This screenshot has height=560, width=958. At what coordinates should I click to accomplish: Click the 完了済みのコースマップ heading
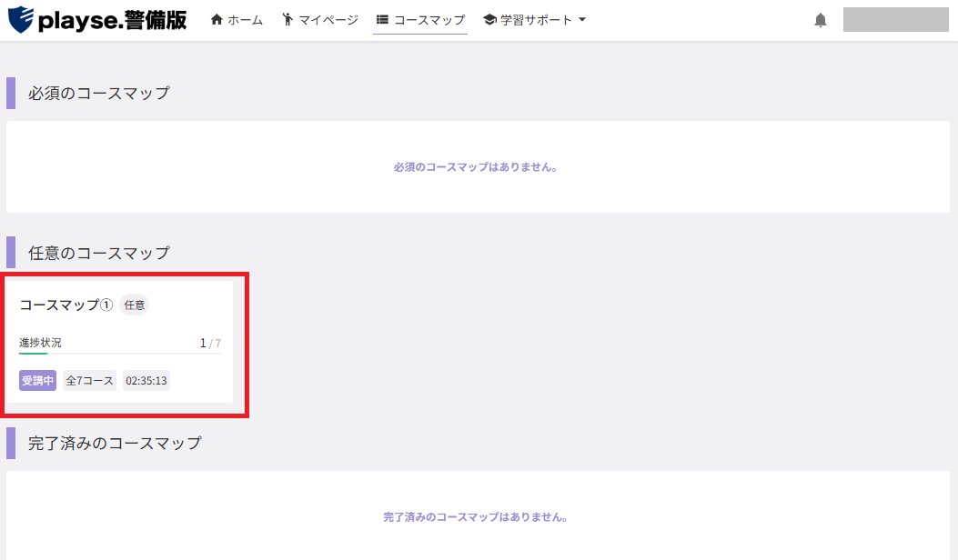(x=115, y=443)
